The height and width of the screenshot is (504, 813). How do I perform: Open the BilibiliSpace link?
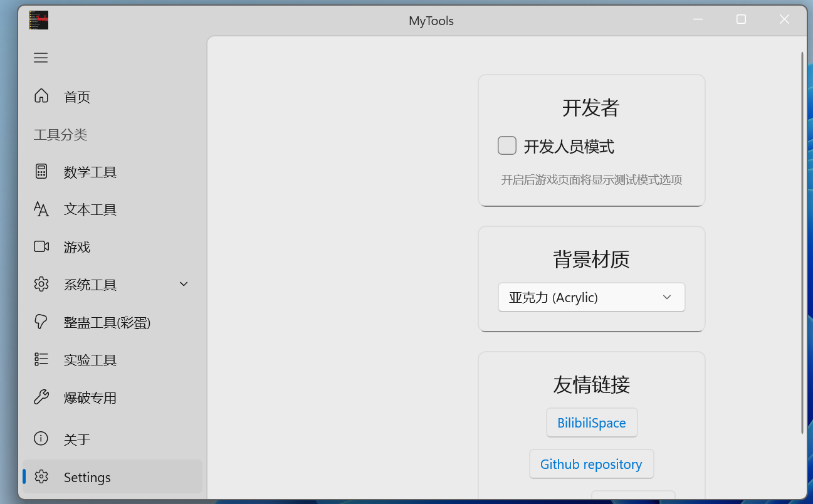click(592, 423)
